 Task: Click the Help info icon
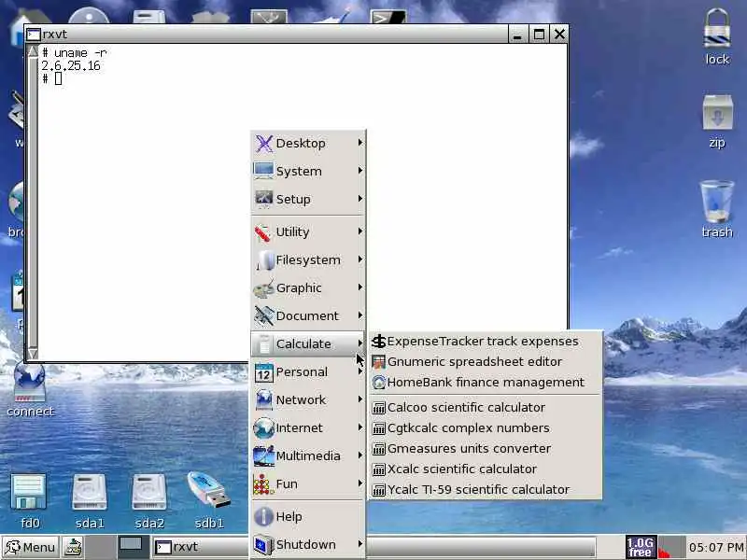[x=264, y=517]
